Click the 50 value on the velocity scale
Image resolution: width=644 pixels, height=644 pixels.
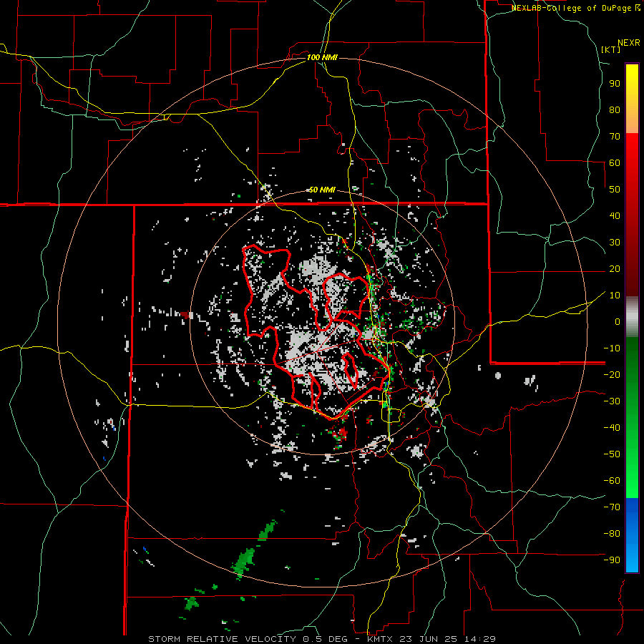click(615, 190)
